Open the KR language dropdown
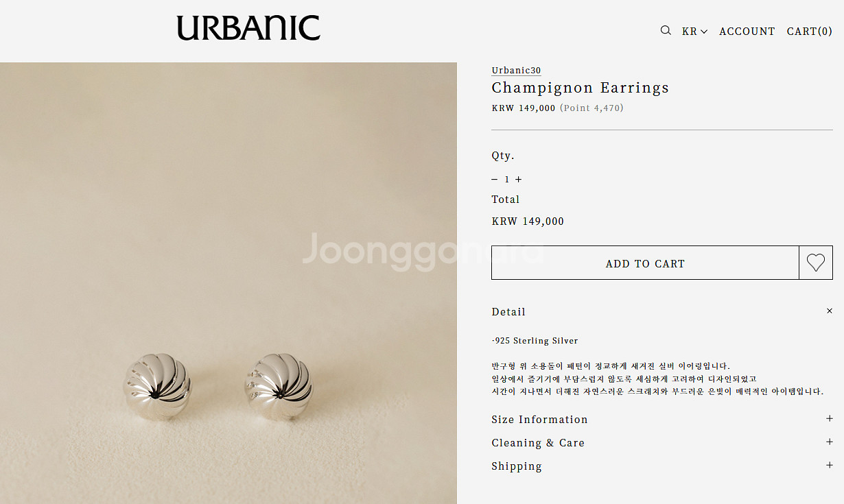Image resolution: width=844 pixels, height=504 pixels. [694, 32]
